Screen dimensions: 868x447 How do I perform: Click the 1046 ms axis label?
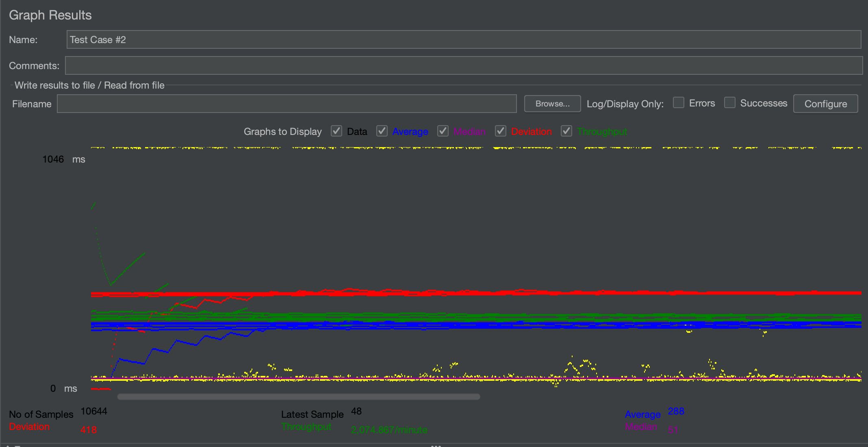(64, 159)
